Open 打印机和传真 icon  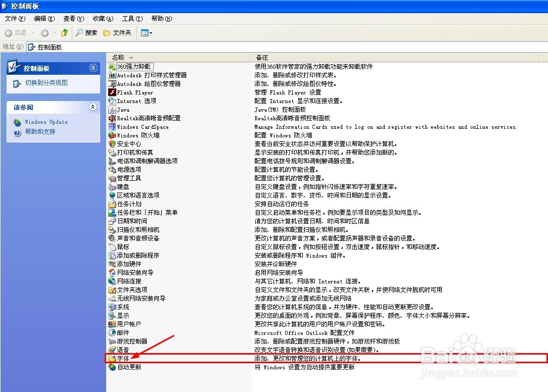pos(112,153)
